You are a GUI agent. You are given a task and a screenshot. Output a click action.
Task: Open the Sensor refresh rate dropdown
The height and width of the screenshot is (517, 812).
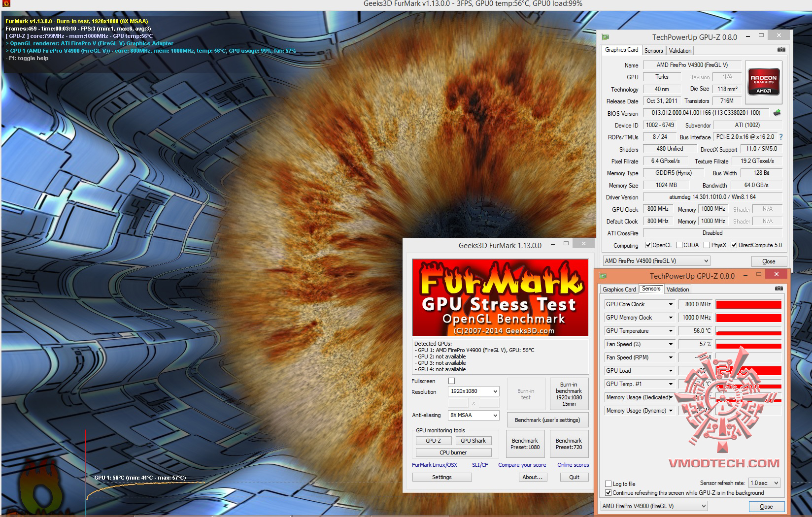(x=764, y=483)
